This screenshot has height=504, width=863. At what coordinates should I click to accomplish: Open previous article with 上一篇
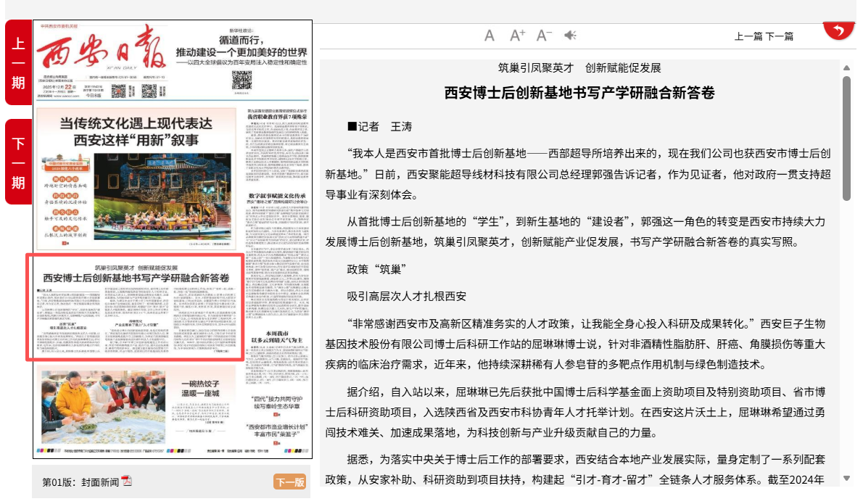click(748, 36)
